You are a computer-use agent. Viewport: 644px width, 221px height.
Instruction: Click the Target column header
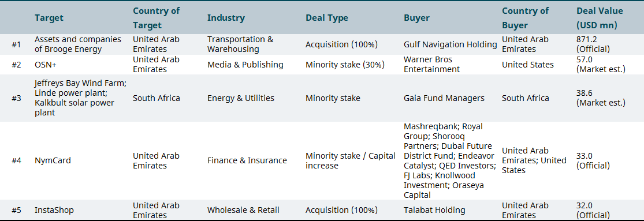coord(49,18)
